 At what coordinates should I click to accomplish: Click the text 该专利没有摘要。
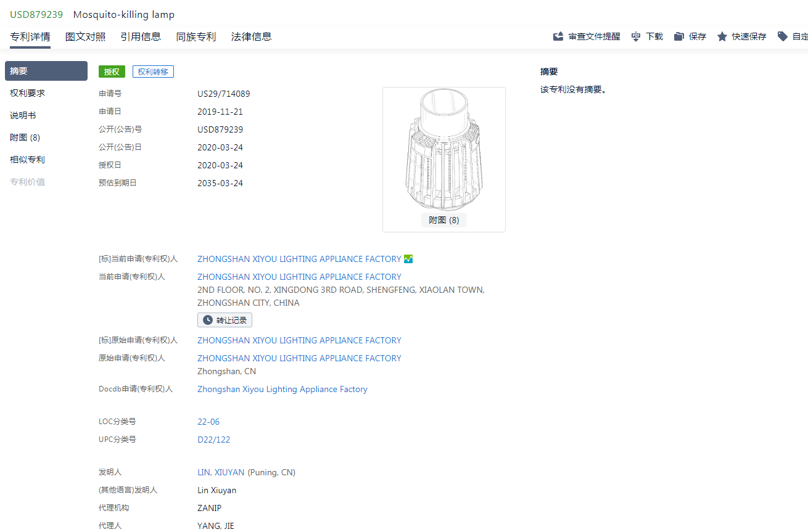coord(574,89)
